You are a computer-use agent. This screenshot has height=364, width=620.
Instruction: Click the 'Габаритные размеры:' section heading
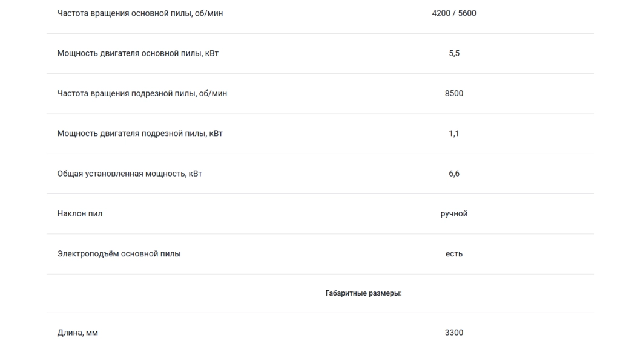pyautogui.click(x=363, y=293)
